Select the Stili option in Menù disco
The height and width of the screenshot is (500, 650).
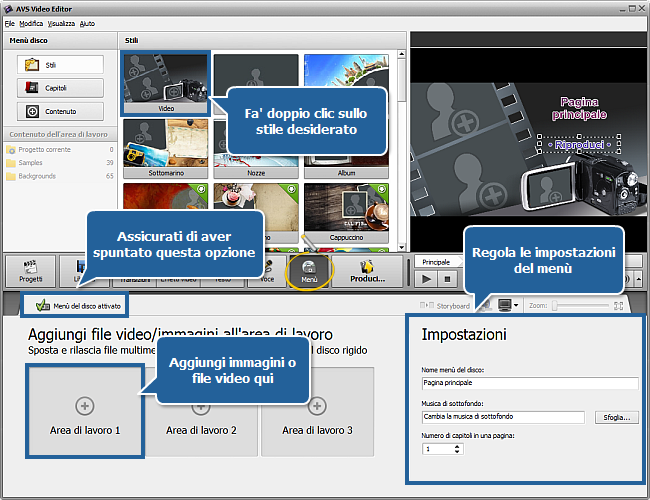point(60,63)
